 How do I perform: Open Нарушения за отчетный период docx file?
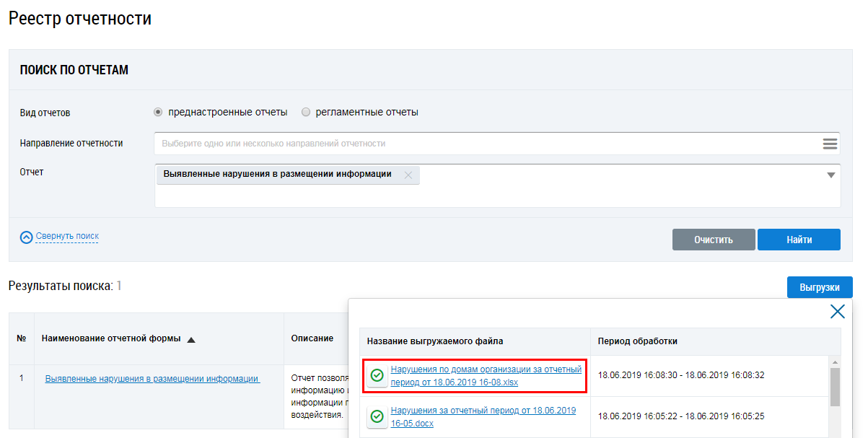click(483, 416)
